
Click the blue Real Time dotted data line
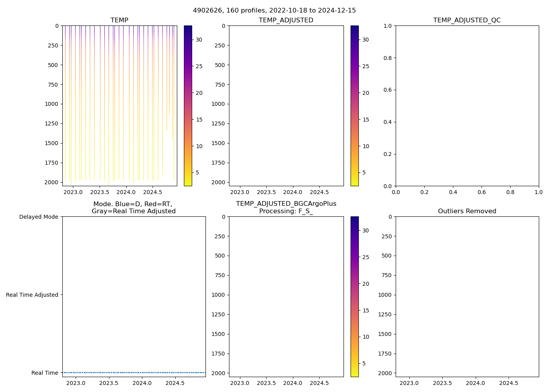(133, 372)
